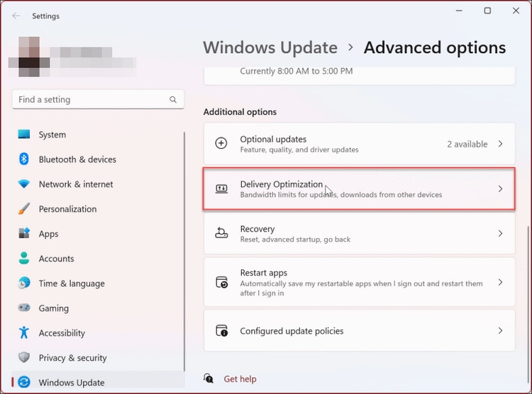Click the Configured update policies icon
The width and height of the screenshot is (532, 394).
(x=222, y=331)
